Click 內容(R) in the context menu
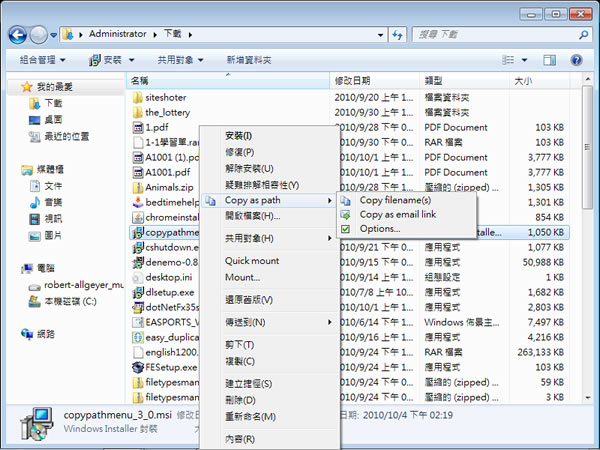This screenshot has height=450, width=600. point(239,439)
